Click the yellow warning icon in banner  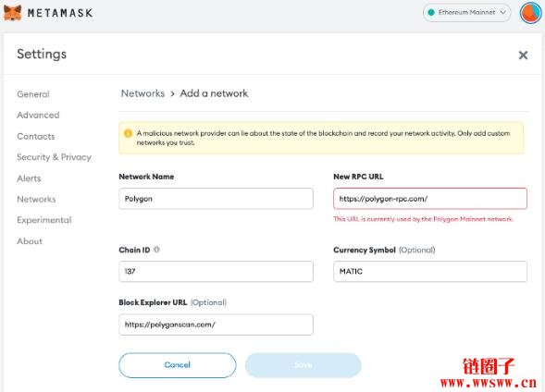[128, 133]
